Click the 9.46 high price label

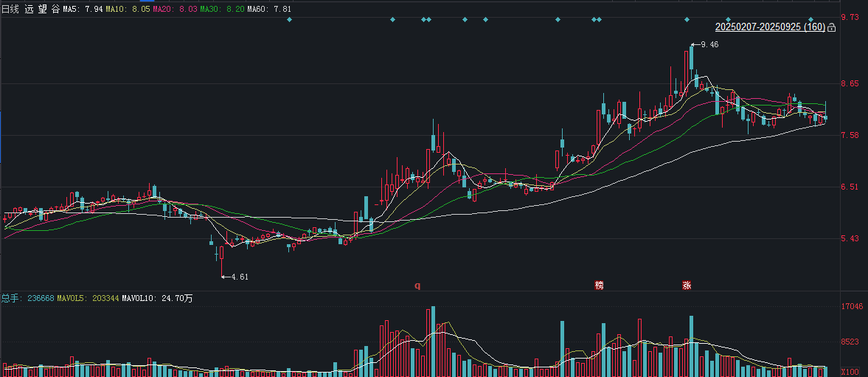(x=709, y=45)
